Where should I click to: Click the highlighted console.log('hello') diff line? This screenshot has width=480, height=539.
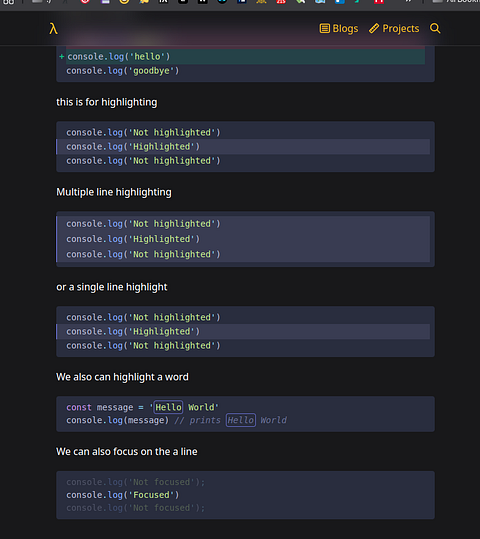pyautogui.click(x=246, y=56)
